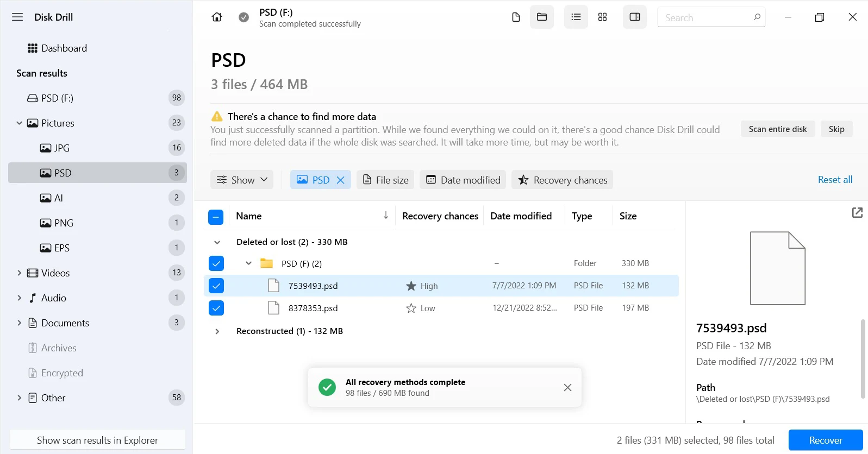Viewport: 868px width, 454px height.
Task: Switch to folder view icon
Action: point(542,17)
